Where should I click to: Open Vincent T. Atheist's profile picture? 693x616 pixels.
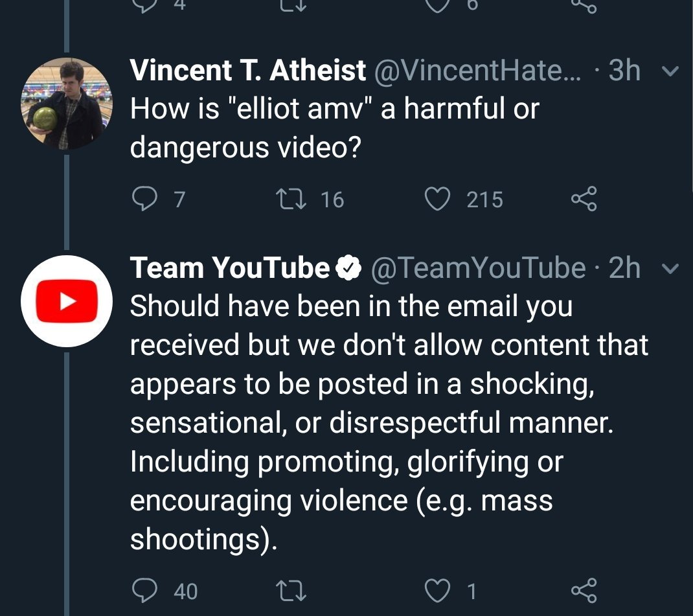tap(67, 104)
